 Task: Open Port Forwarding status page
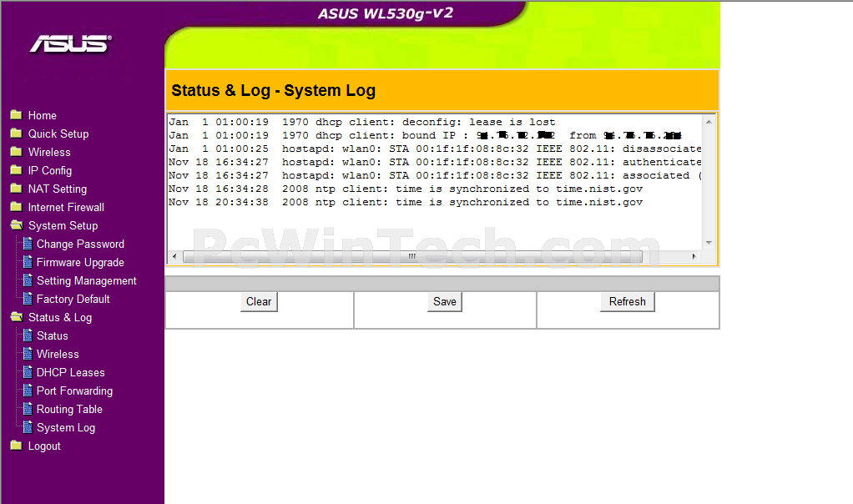[74, 391]
